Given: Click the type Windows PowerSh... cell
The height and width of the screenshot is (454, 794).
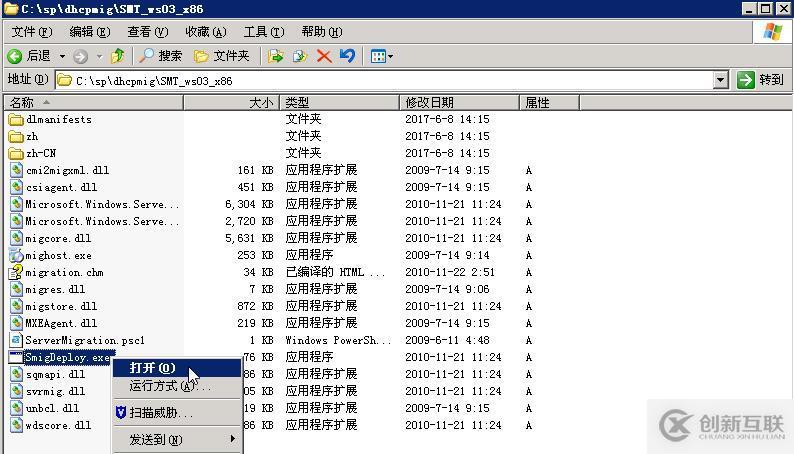Looking at the screenshot, I should [x=338, y=341].
